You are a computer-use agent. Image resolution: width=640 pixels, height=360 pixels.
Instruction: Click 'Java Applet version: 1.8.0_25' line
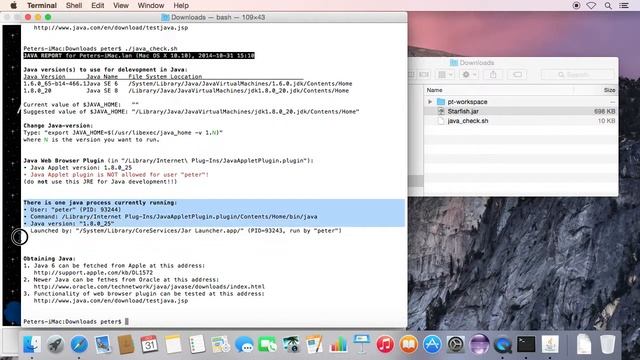point(78,168)
